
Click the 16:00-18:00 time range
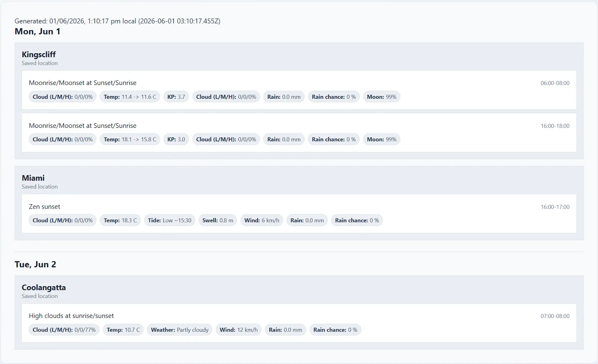click(555, 126)
